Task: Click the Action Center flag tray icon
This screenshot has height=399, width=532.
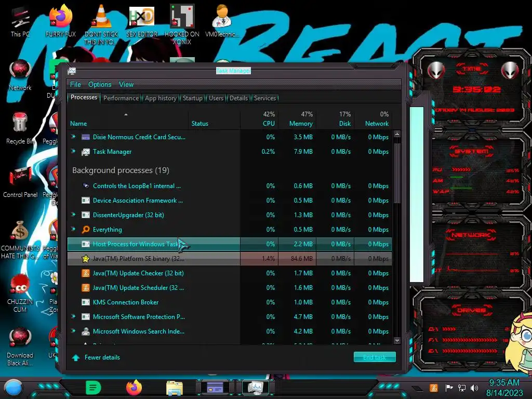Action: 449,388
